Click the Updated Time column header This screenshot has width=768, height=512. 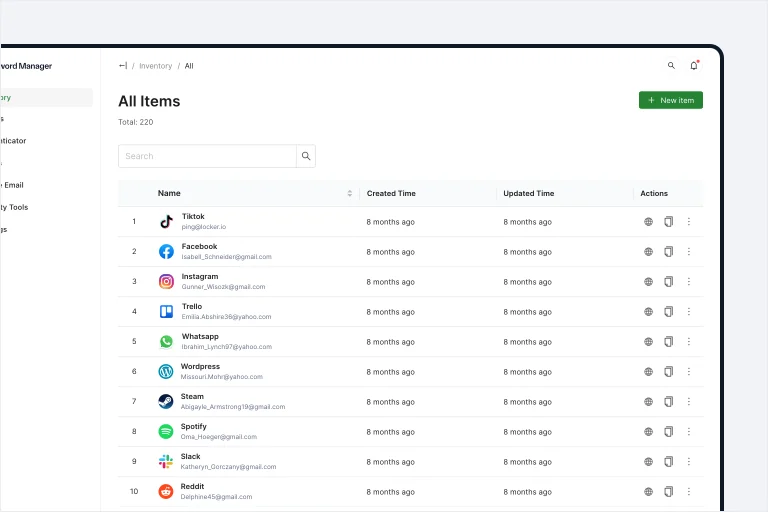[x=528, y=193]
